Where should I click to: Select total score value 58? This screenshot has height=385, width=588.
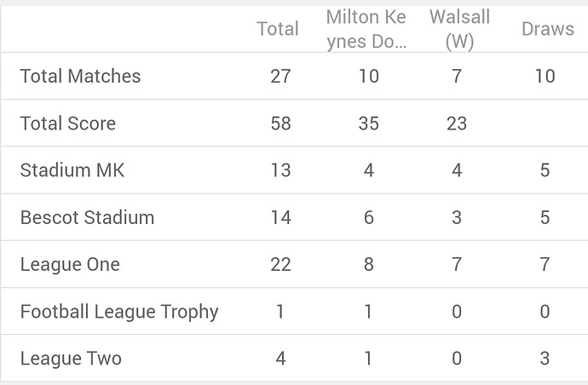[x=280, y=124]
